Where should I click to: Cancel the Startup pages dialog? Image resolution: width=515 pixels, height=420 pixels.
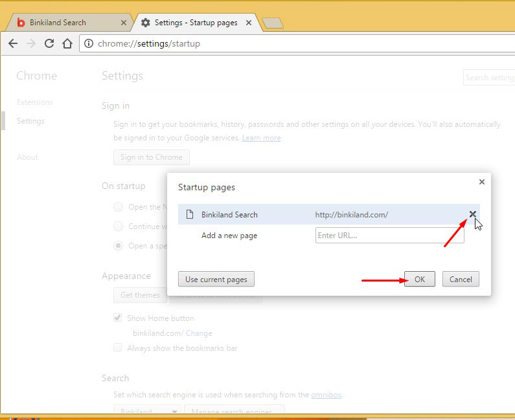pyautogui.click(x=461, y=279)
